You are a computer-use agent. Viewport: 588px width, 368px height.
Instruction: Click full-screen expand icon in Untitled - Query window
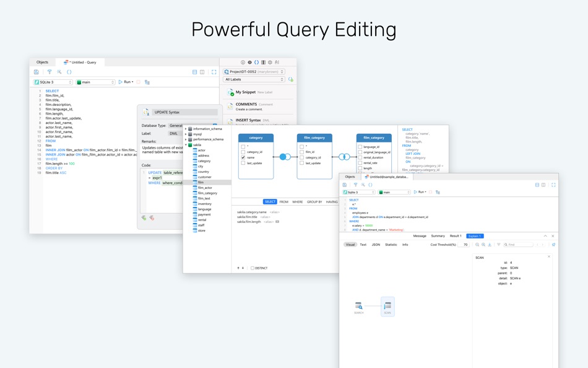click(x=214, y=72)
